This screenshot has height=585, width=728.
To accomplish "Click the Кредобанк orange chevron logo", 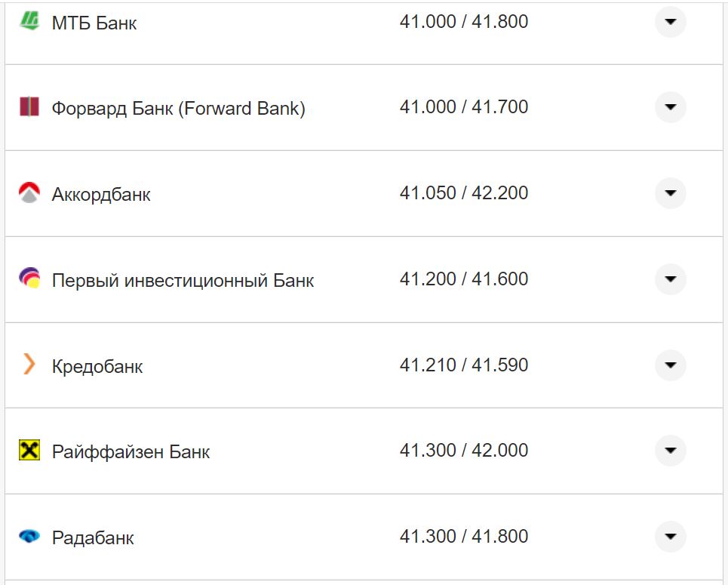I will click(29, 365).
